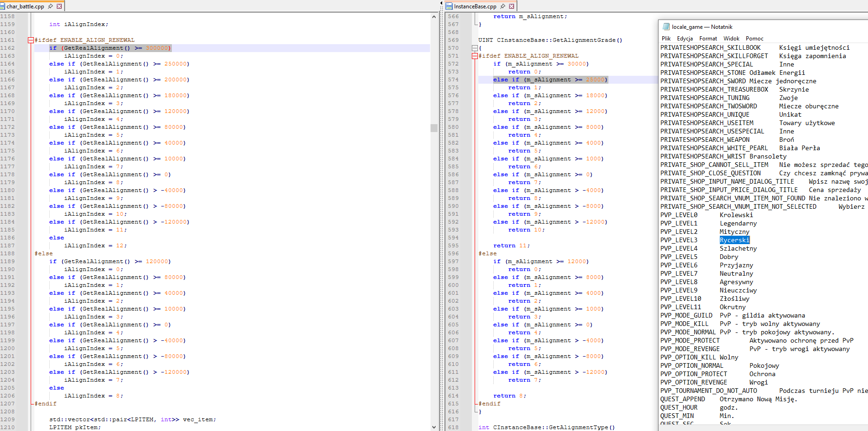Click the InstanceBase.cpp save file icon
Image resolution: width=868 pixels, height=431 pixels.
pyautogui.click(x=449, y=7)
